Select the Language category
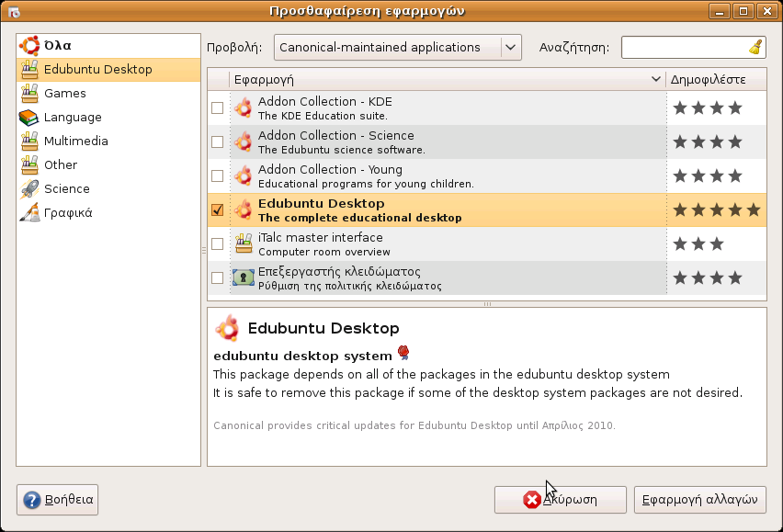Viewport: 783px width, 532px height. coord(108,118)
